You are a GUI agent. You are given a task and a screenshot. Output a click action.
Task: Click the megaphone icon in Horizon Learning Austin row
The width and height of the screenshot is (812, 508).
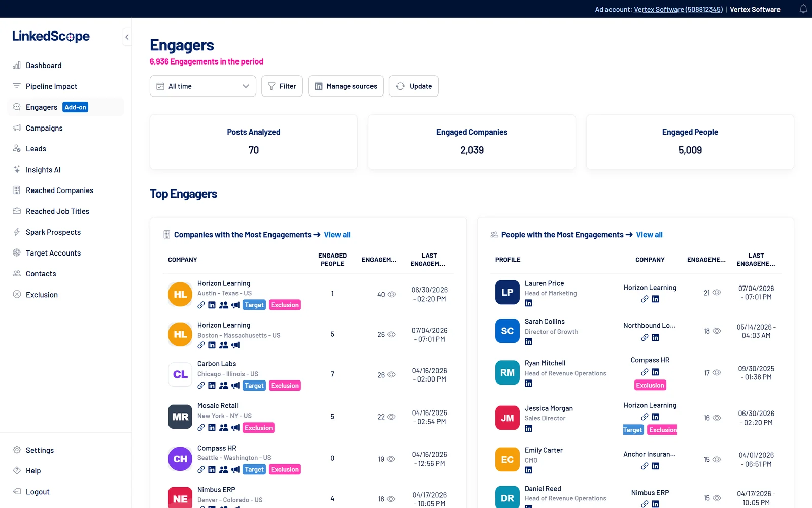point(235,305)
